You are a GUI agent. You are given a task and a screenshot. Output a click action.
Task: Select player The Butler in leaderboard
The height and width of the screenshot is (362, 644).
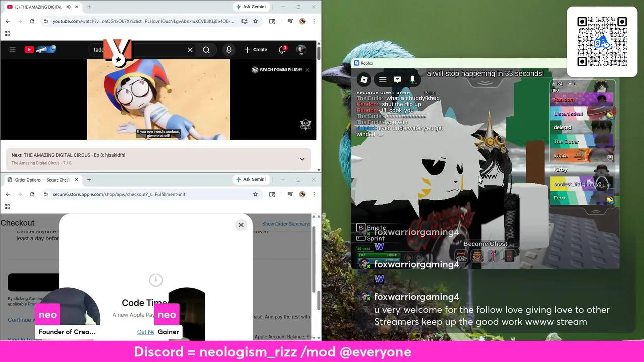point(583,142)
